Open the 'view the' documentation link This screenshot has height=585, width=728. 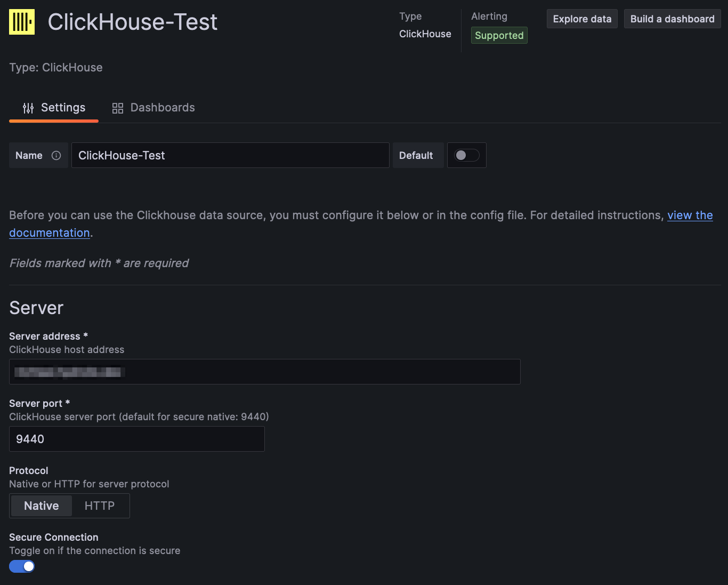tap(690, 215)
